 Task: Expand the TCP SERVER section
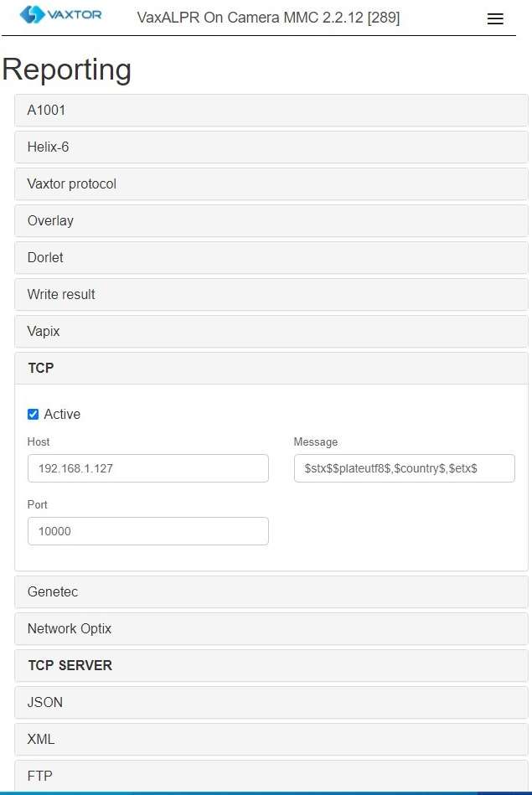[x=266, y=665]
